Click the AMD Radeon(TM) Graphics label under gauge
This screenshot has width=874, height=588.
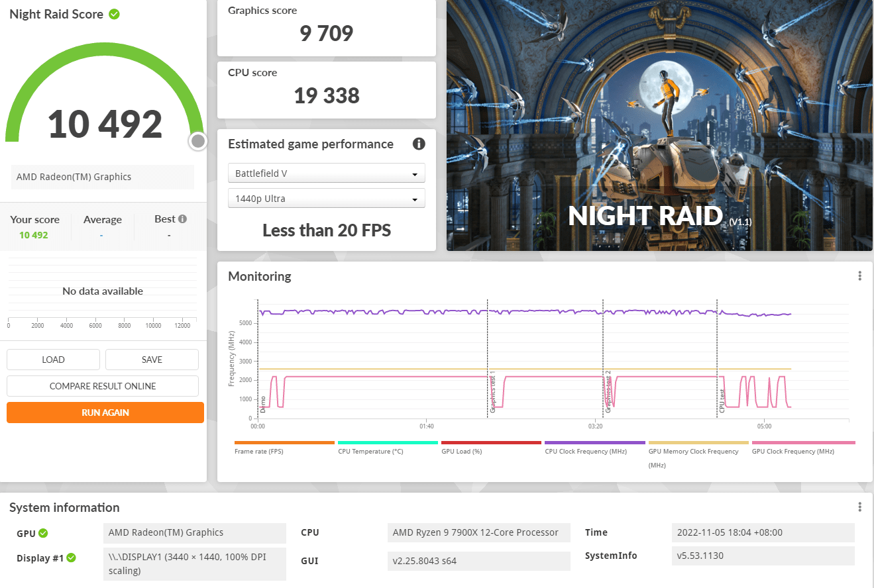pyautogui.click(x=103, y=177)
